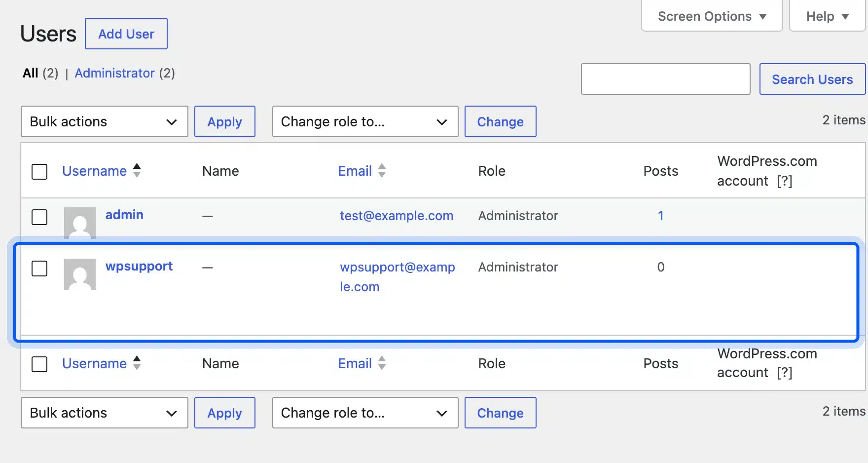Viewport: 868px width, 463px height.
Task: Click the Role column header at top
Action: point(492,171)
